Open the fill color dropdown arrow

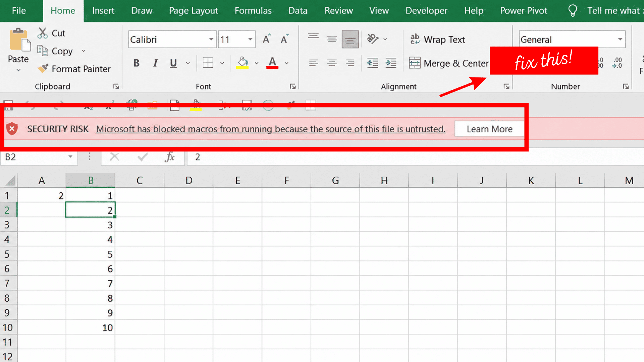pyautogui.click(x=257, y=63)
